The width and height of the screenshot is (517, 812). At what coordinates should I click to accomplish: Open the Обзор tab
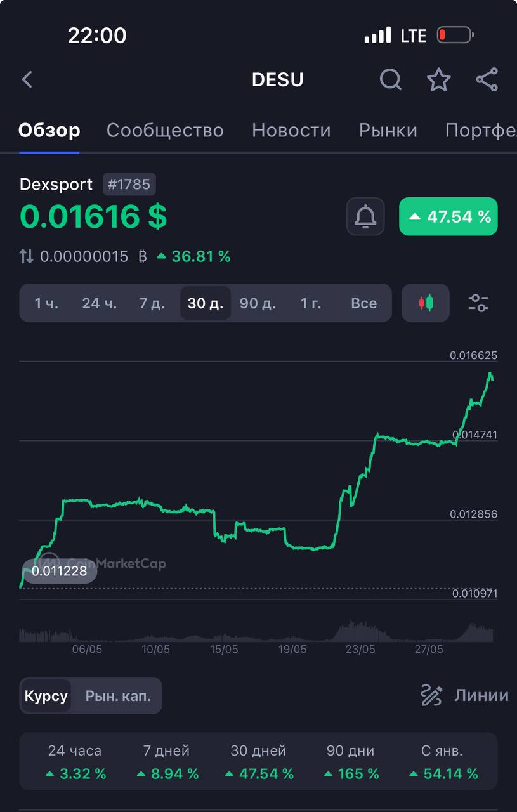pos(49,130)
